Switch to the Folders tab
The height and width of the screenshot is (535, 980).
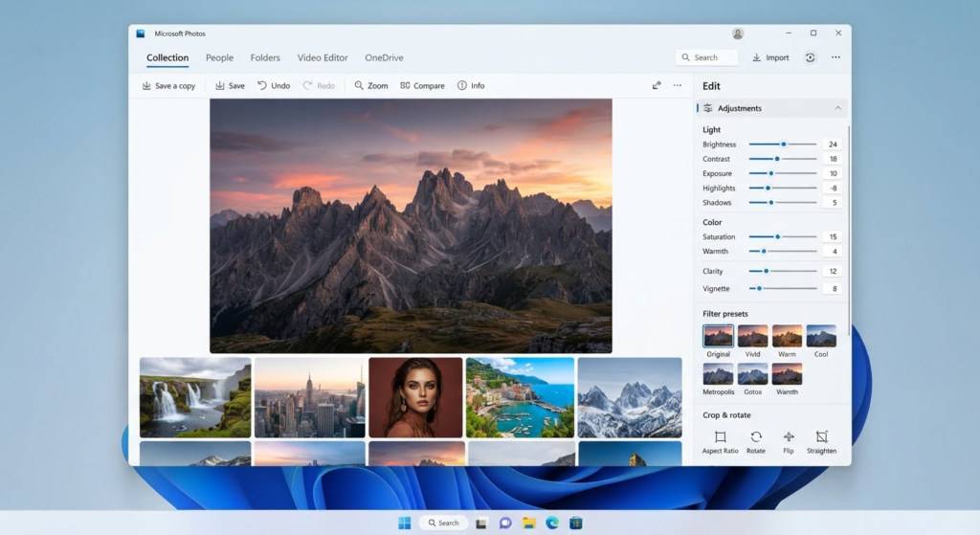(x=265, y=57)
